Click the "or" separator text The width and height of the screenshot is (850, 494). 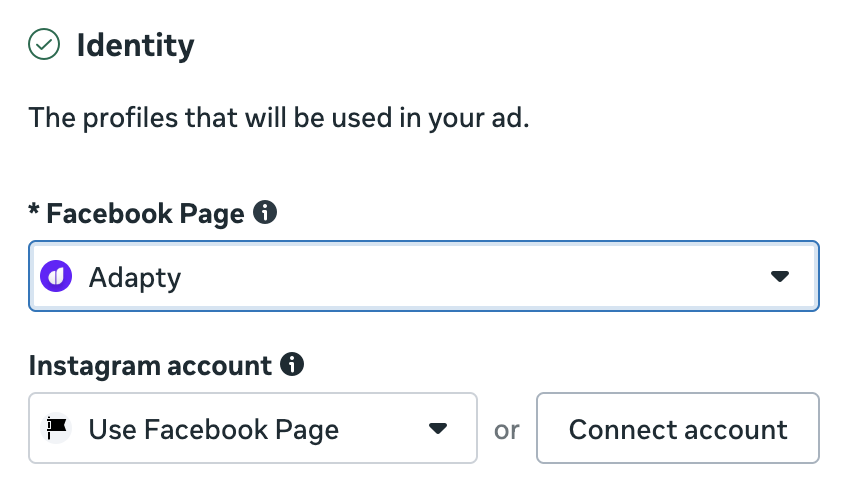click(507, 430)
